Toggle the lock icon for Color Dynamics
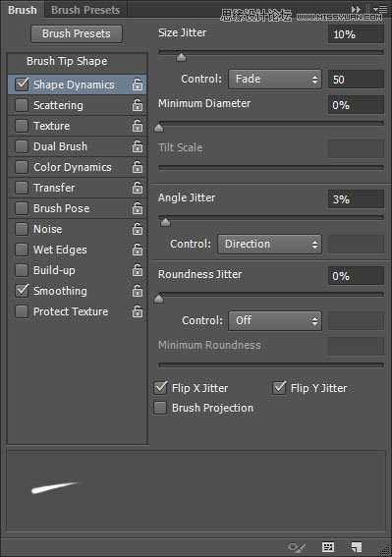 (x=138, y=167)
